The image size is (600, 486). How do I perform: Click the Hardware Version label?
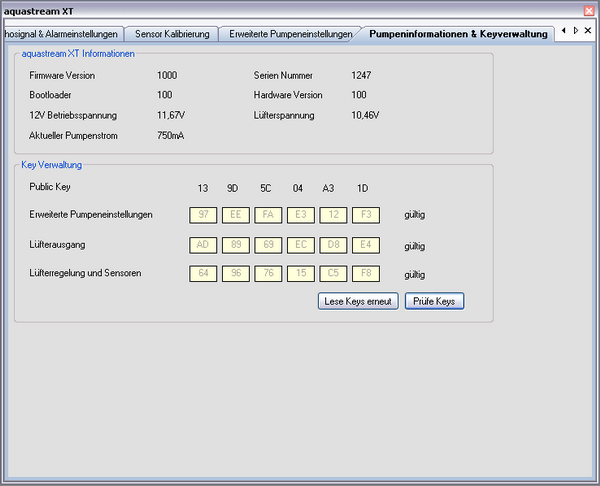click(x=288, y=95)
